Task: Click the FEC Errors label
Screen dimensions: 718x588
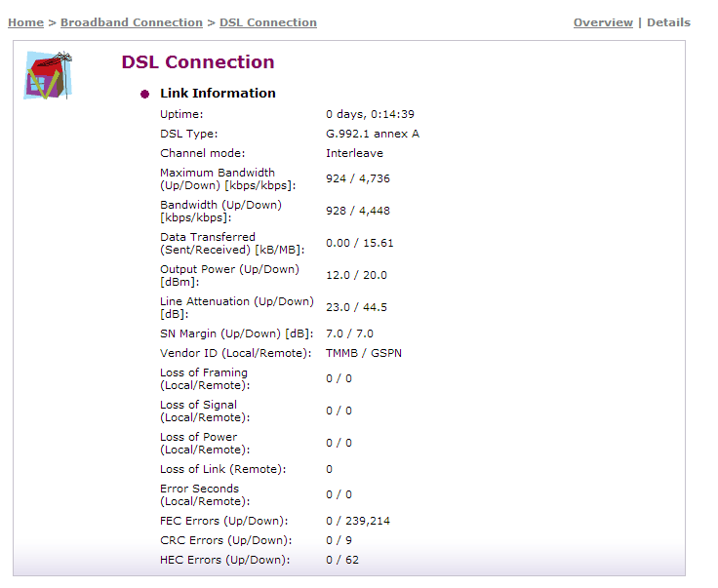Action: coord(224,521)
